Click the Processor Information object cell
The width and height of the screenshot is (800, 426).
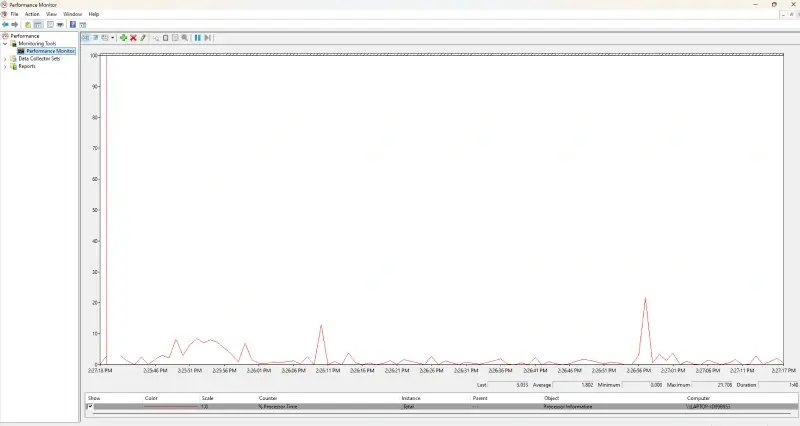click(x=568, y=407)
